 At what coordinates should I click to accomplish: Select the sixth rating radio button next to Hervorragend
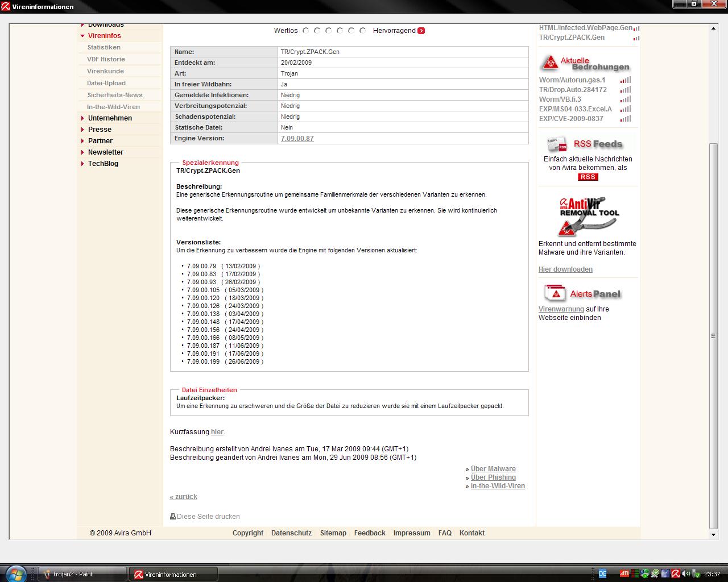click(x=363, y=31)
